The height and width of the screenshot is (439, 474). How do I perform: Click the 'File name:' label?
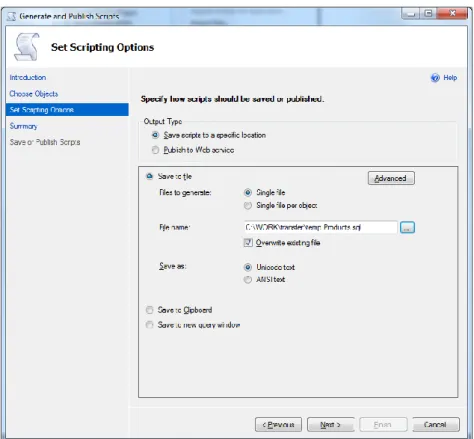174,227
